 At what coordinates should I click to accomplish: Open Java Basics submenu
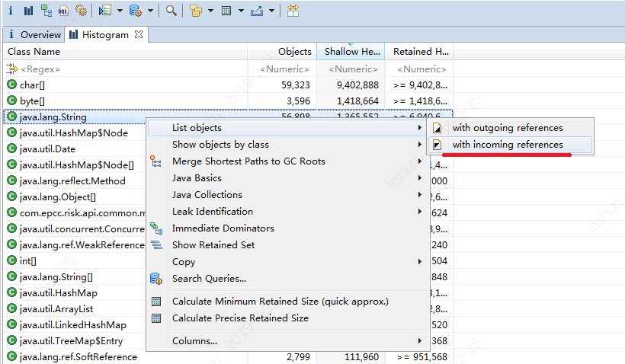[288, 178]
